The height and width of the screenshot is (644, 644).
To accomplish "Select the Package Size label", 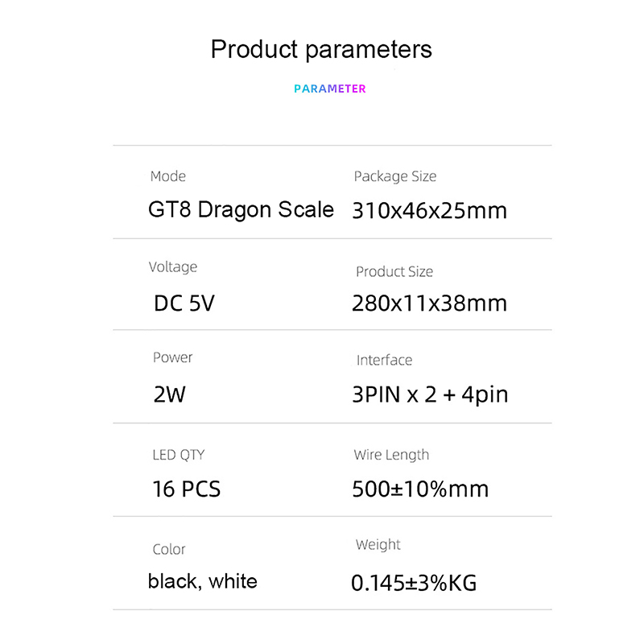I will click(394, 176).
